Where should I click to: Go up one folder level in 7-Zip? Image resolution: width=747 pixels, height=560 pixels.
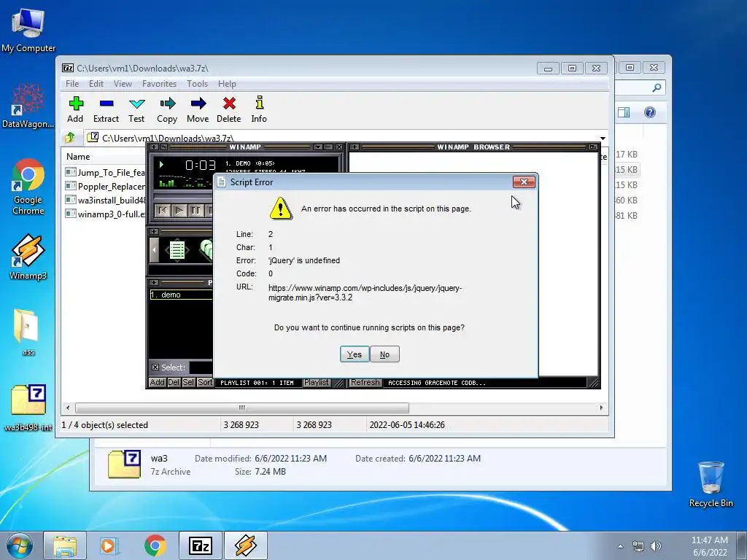70,138
